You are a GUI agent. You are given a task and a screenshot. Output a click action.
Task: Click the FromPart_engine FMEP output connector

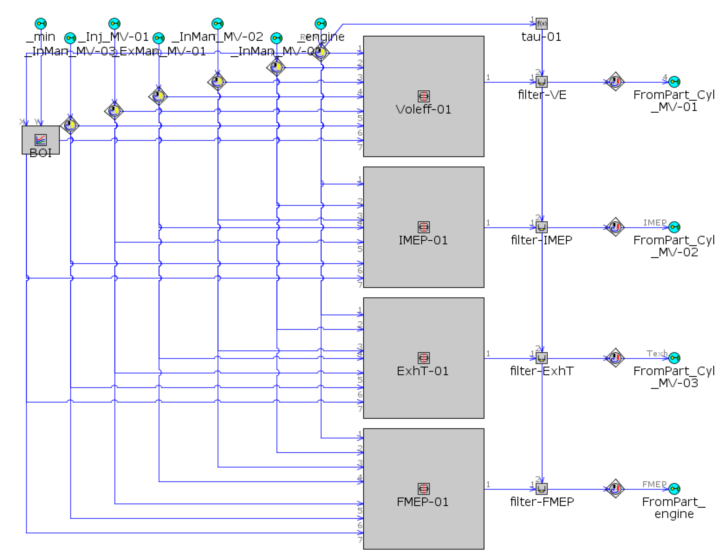point(674,489)
